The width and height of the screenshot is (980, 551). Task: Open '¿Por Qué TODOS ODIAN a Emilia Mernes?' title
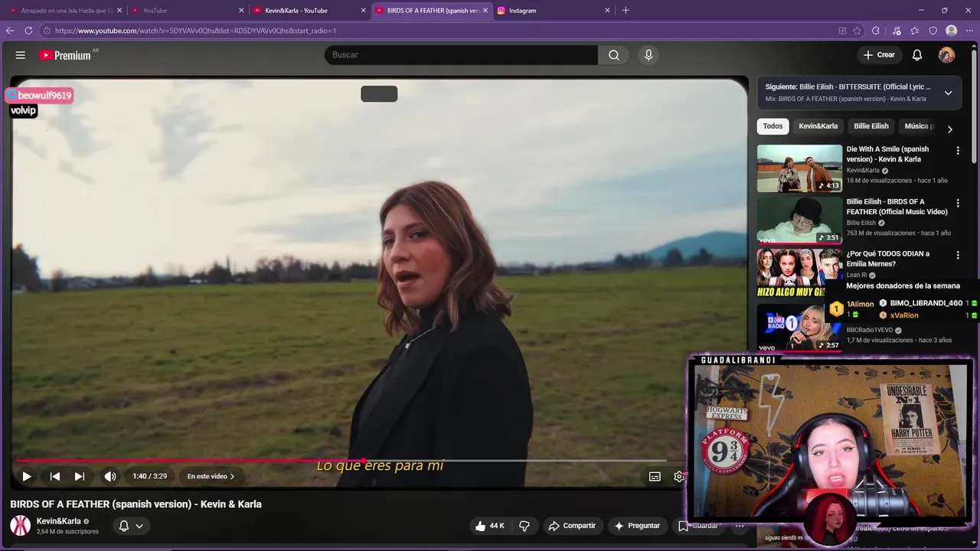click(x=888, y=259)
